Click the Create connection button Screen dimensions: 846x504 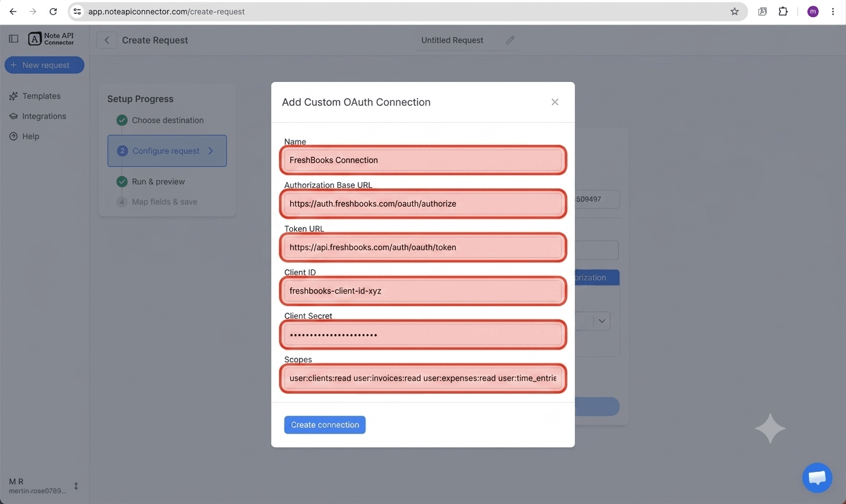point(324,425)
